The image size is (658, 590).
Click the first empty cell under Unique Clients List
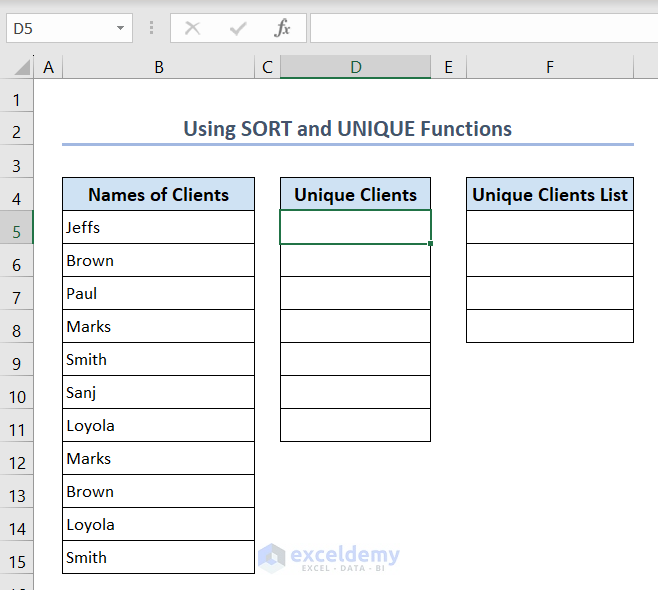pos(549,228)
